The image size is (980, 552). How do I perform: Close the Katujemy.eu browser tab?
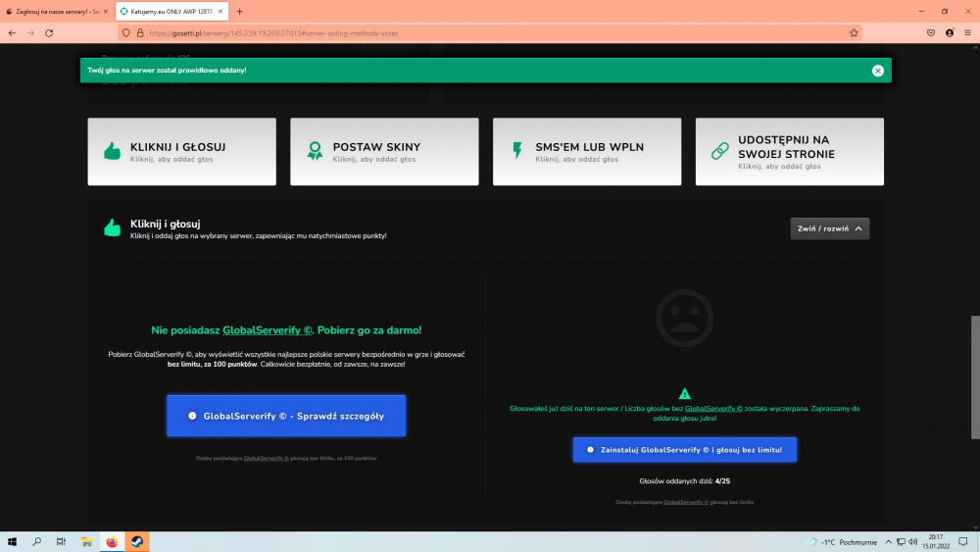tap(220, 11)
